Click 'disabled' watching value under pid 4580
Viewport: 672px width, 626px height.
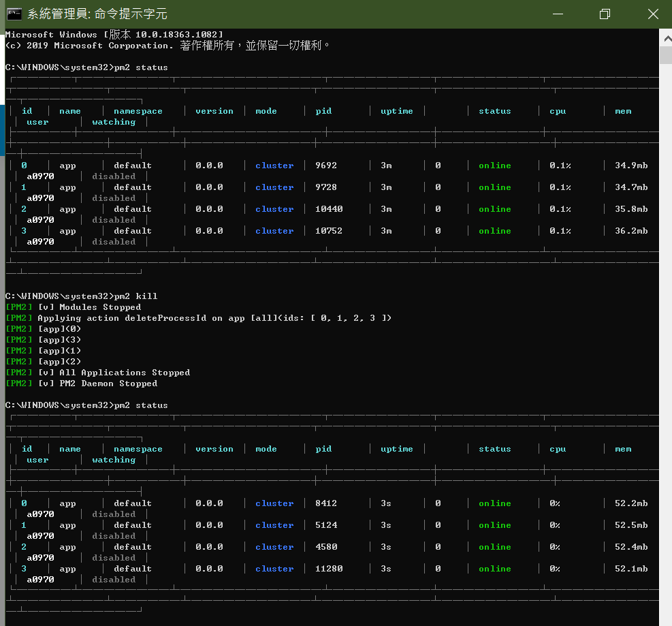click(114, 558)
